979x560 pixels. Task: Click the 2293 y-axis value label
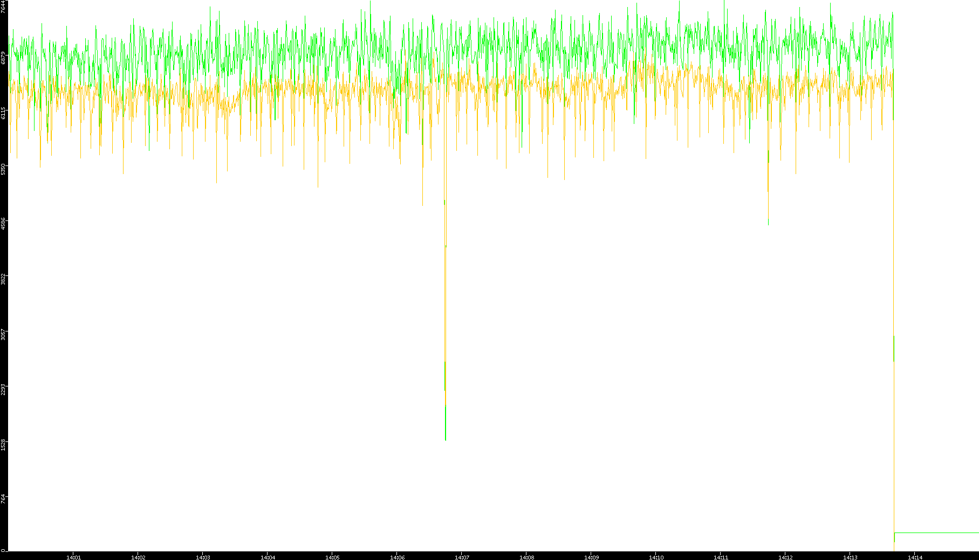pos(4,388)
